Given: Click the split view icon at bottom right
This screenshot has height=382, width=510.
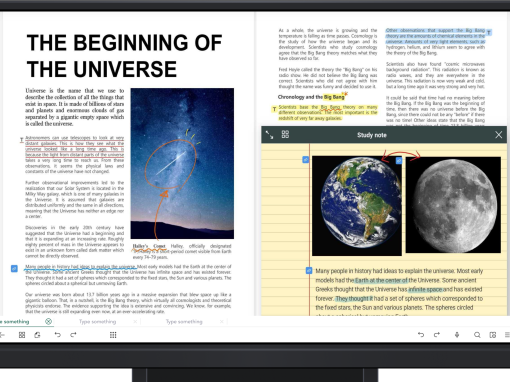Looking at the screenshot, I should tap(493, 335).
